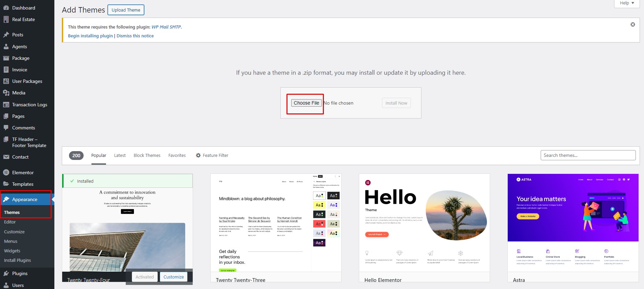Viewport: 644px width, 289px height.
Task: Click the Choose File button
Action: click(x=307, y=103)
